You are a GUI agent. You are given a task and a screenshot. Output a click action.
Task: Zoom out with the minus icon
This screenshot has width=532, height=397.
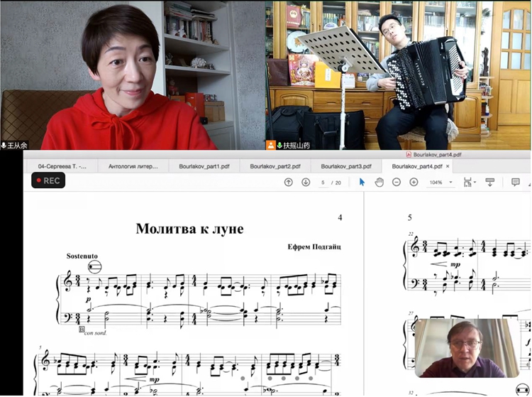(397, 183)
